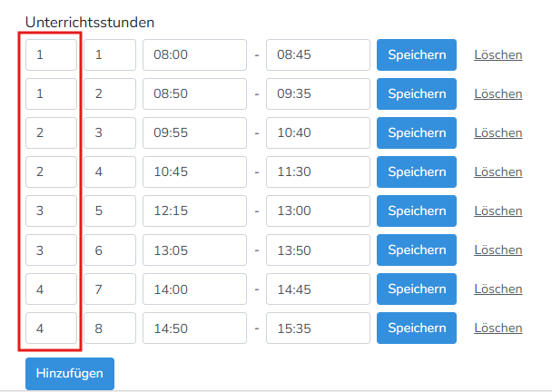The height and width of the screenshot is (392, 552).
Task: Remove the 14:00 to 14:45 lesson
Action: [498, 289]
